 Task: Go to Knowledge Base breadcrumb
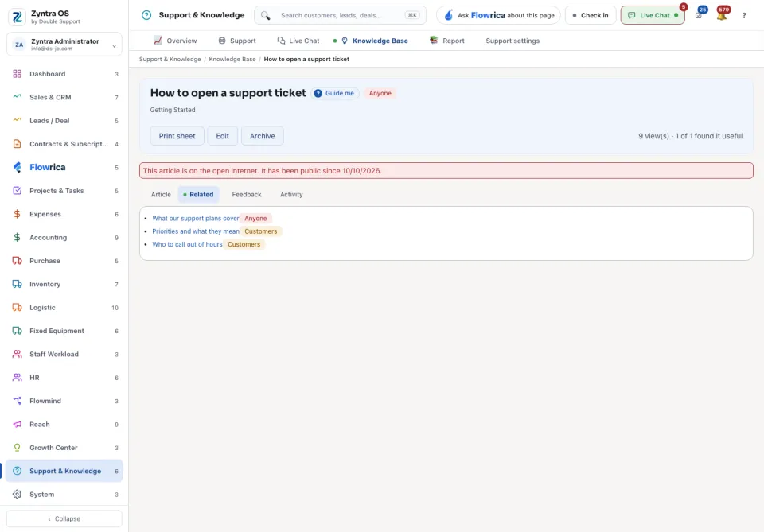232,60
